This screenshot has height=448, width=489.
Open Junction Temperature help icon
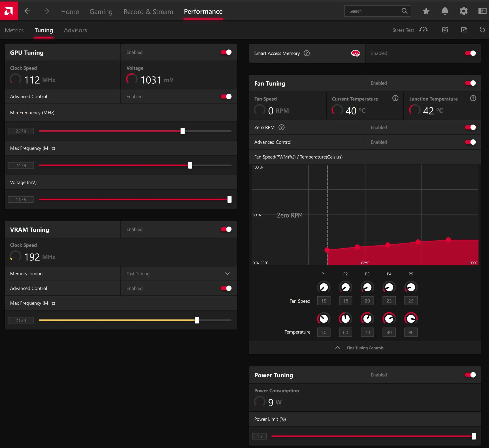pos(473,98)
